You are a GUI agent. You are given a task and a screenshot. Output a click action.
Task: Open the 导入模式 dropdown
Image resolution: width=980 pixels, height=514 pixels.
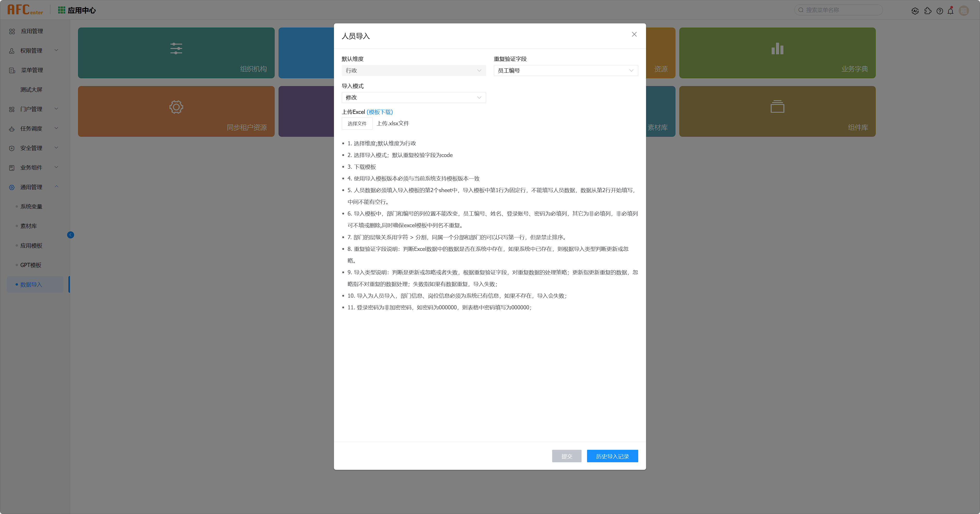pos(413,97)
